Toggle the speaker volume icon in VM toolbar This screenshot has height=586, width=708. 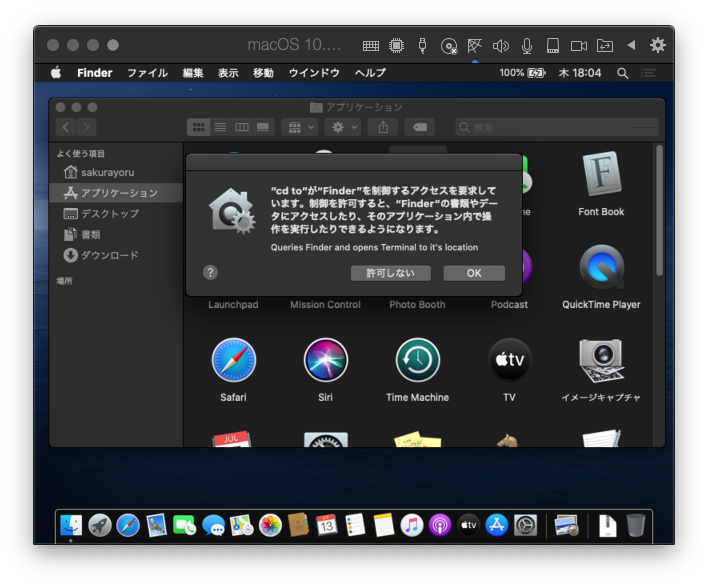pyautogui.click(x=501, y=46)
